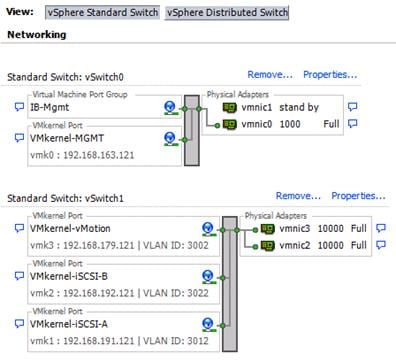Click the vSwitch1 gray switch bar
Screen dimensions: 396x362
click(x=230, y=284)
